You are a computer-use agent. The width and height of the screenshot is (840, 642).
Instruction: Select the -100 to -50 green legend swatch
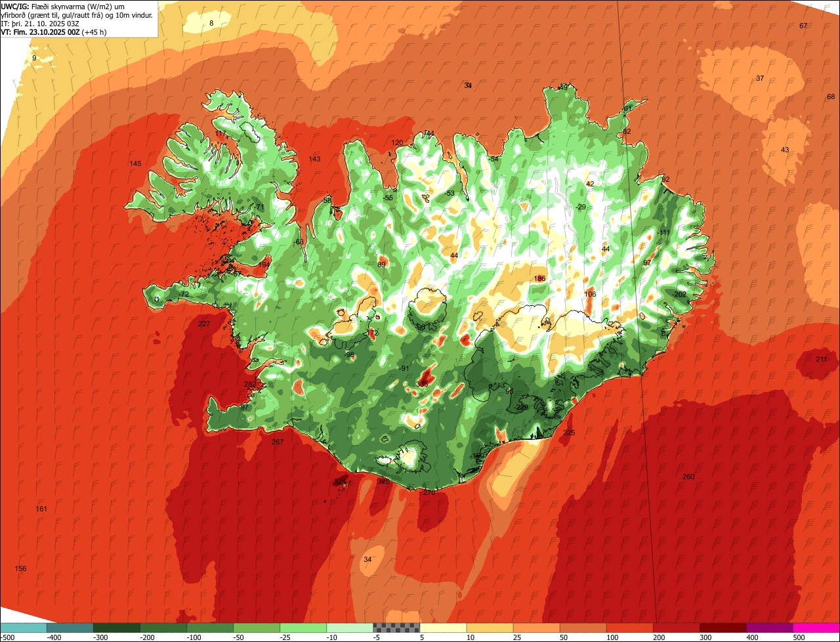click(209, 628)
